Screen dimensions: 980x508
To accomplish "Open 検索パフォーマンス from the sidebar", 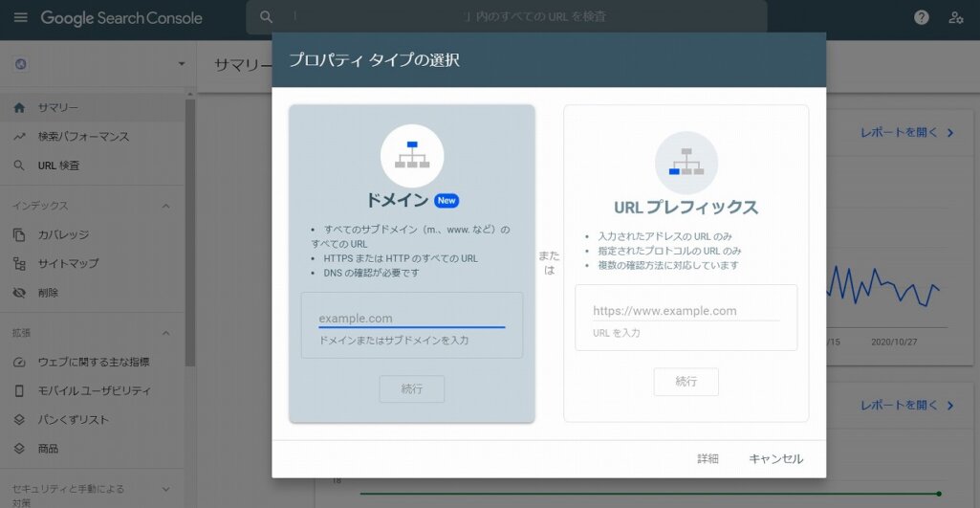I will (x=83, y=137).
